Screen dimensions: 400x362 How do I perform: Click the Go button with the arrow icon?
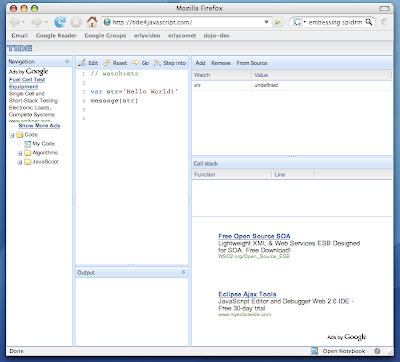coord(140,63)
